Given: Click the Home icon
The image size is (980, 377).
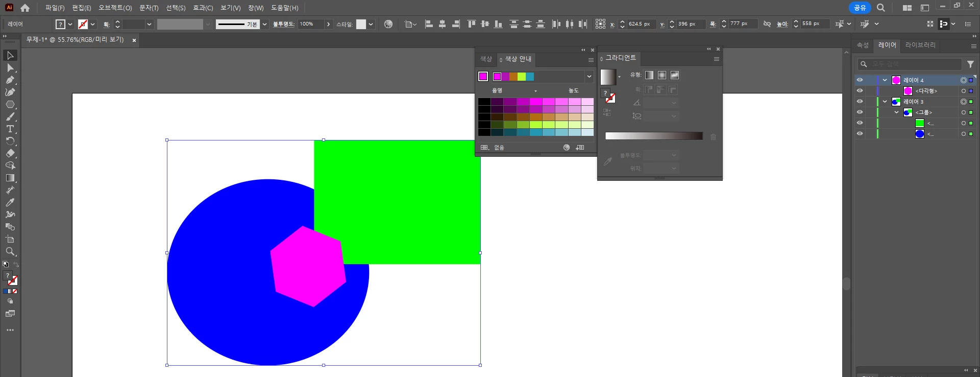Looking at the screenshot, I should [x=25, y=8].
